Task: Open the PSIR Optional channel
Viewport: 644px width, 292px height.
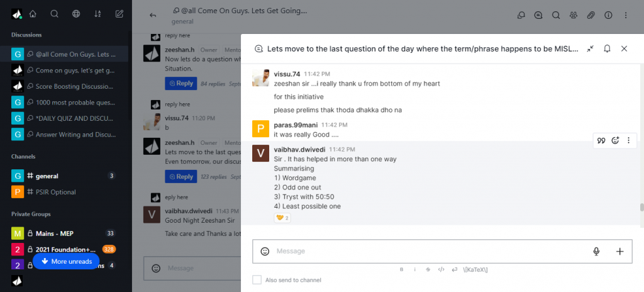Action: (64, 192)
